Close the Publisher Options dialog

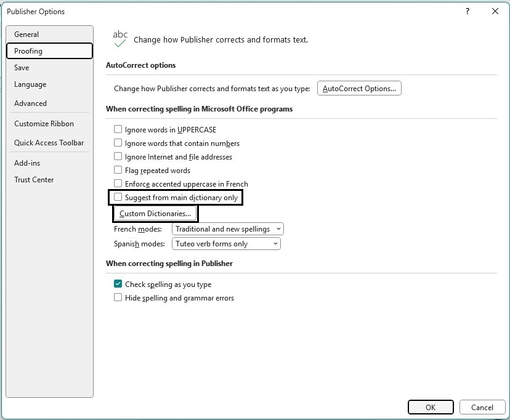(495, 11)
